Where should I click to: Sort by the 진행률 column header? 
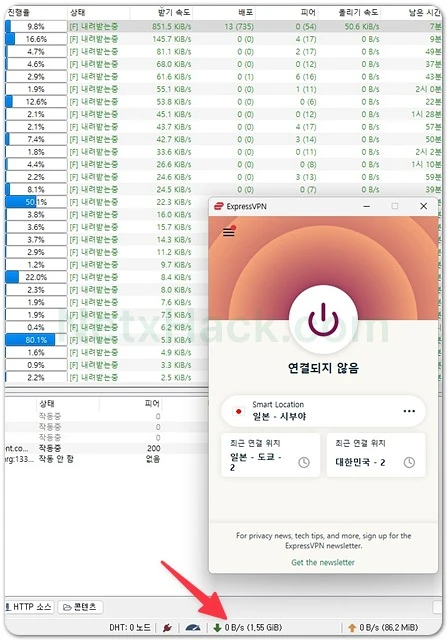(x=36, y=13)
